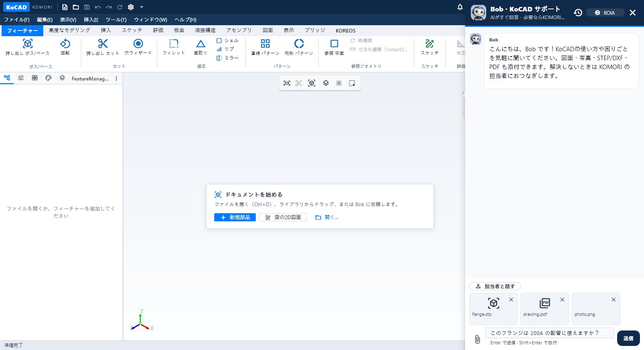Open the ヘルプ(H) menu
This screenshot has width=644, height=350.
pyautogui.click(x=185, y=20)
